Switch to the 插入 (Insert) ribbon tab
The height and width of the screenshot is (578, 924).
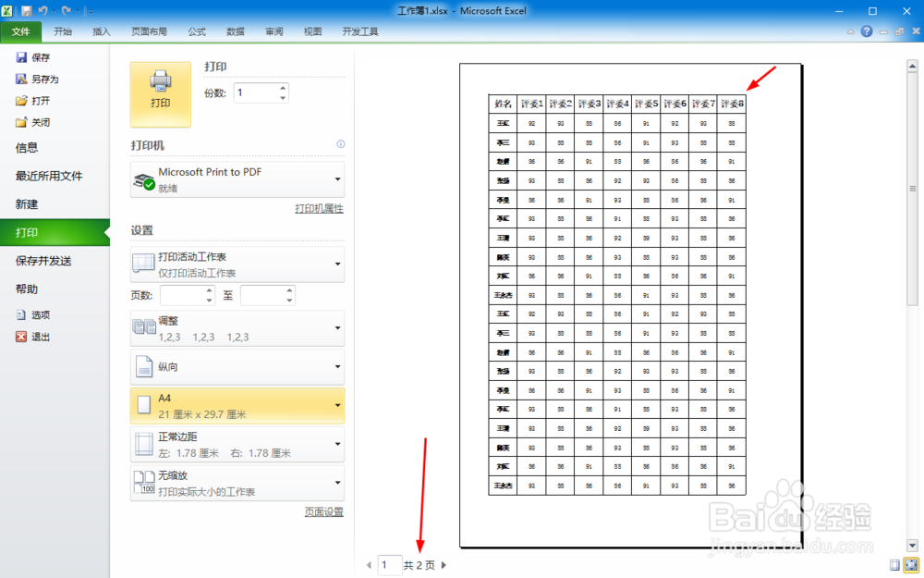[x=102, y=31]
